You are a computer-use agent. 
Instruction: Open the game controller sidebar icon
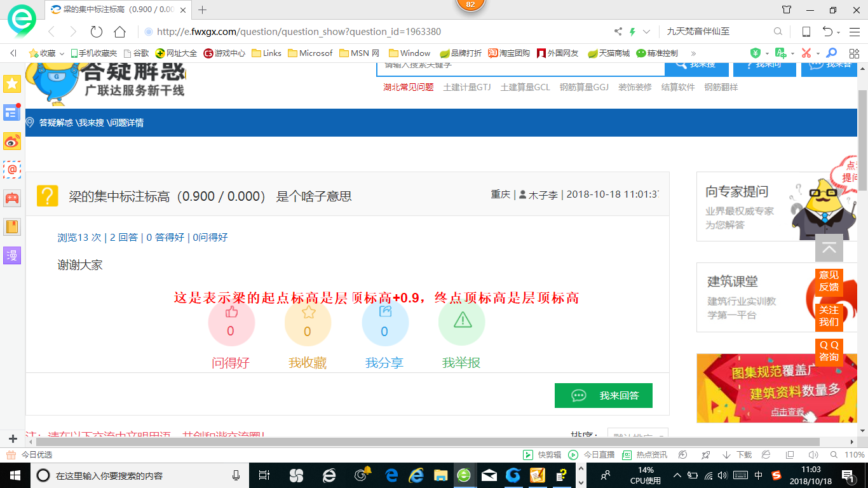point(12,198)
